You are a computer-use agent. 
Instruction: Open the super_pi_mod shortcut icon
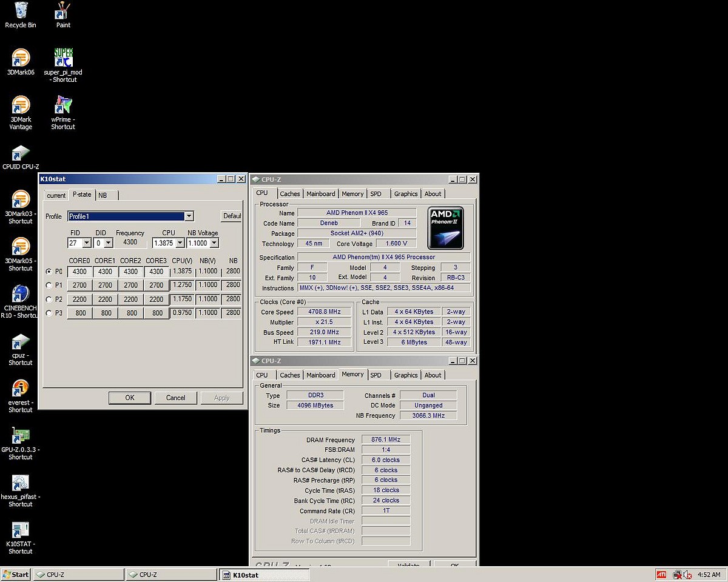(63, 65)
